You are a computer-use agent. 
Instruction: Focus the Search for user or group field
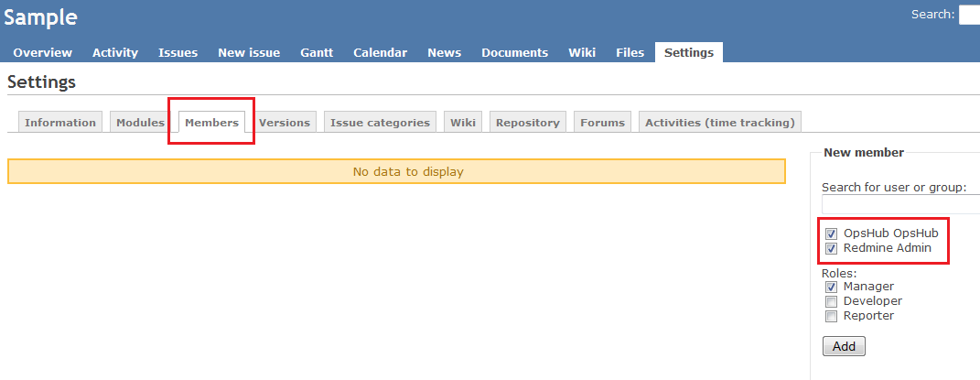coord(900,204)
